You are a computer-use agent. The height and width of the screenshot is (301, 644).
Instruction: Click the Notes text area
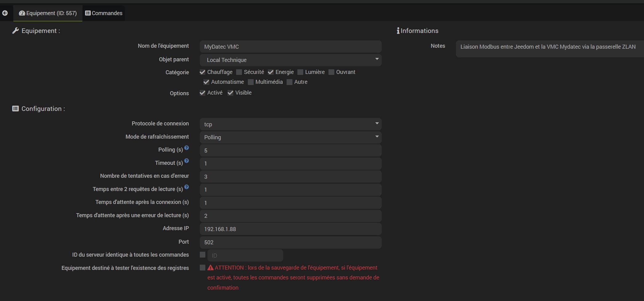(x=549, y=49)
